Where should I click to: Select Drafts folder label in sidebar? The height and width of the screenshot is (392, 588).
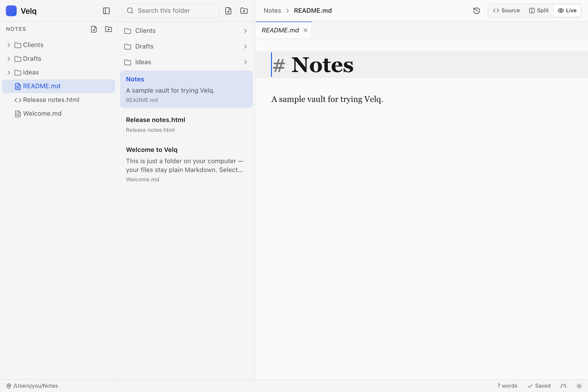(32, 59)
